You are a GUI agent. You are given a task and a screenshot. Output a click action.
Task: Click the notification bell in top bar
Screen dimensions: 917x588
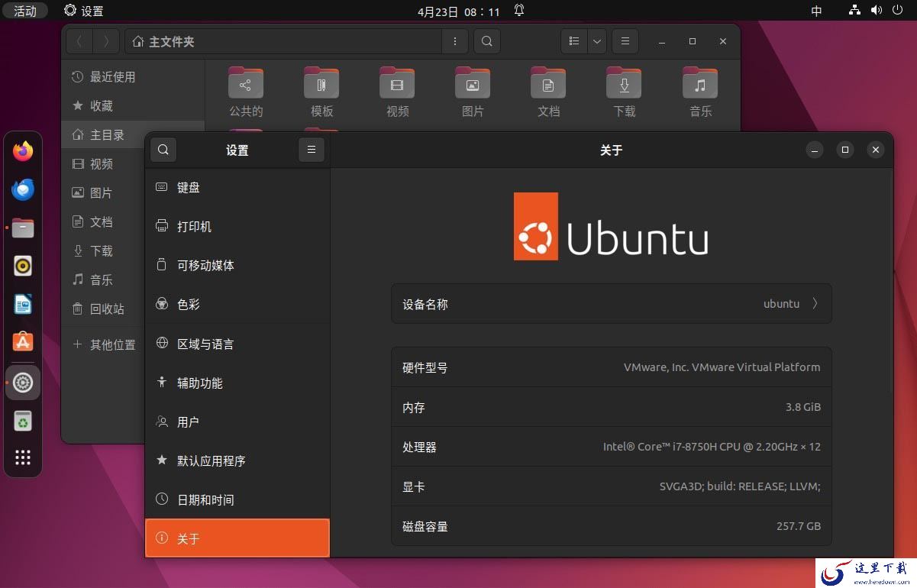coord(519,11)
